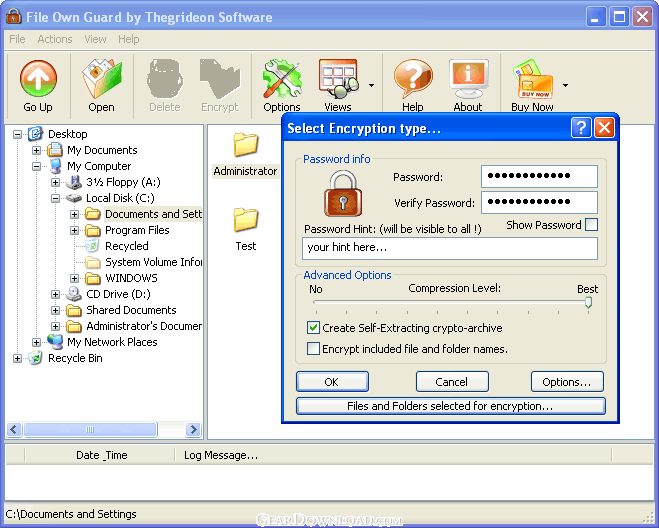Enable Encrypt included file and folder names
The width and height of the screenshot is (659, 528).
[x=313, y=348]
